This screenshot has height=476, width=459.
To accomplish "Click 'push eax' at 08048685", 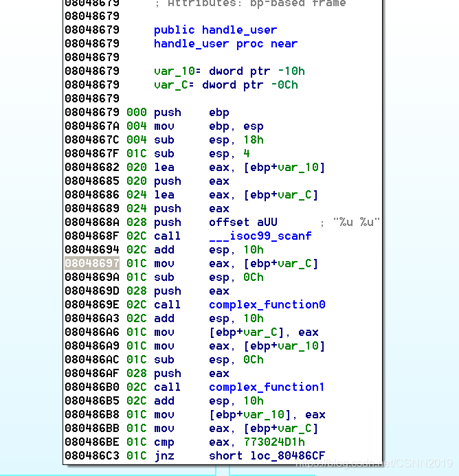I will [192, 181].
